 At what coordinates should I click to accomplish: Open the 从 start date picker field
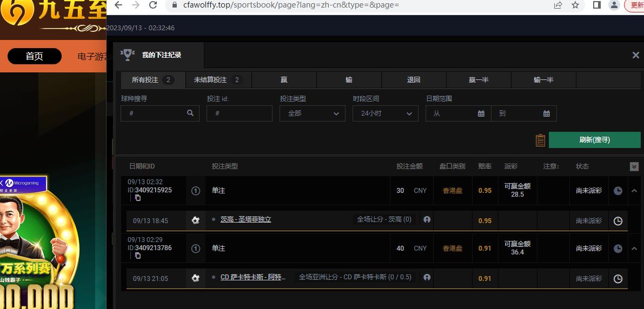458,113
